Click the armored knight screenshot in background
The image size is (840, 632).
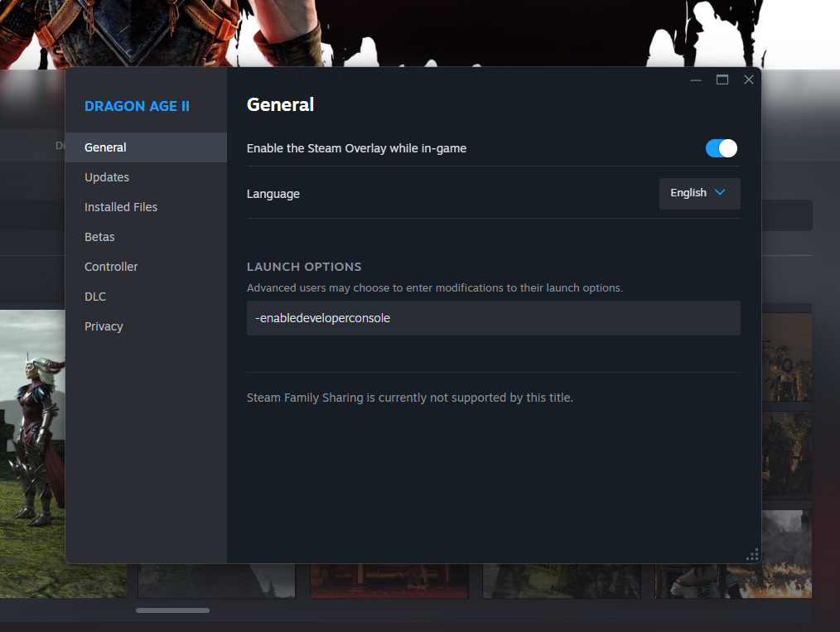(x=32, y=453)
